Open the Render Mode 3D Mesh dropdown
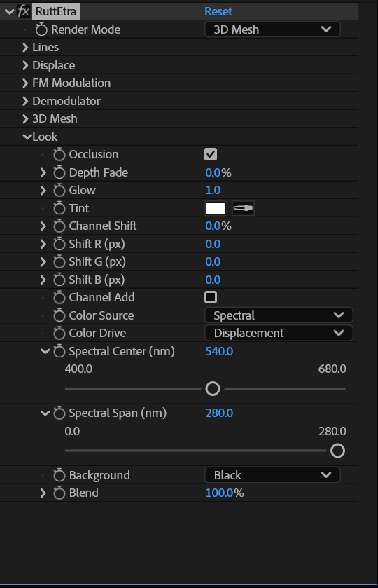The height and width of the screenshot is (588, 378). coord(272,29)
